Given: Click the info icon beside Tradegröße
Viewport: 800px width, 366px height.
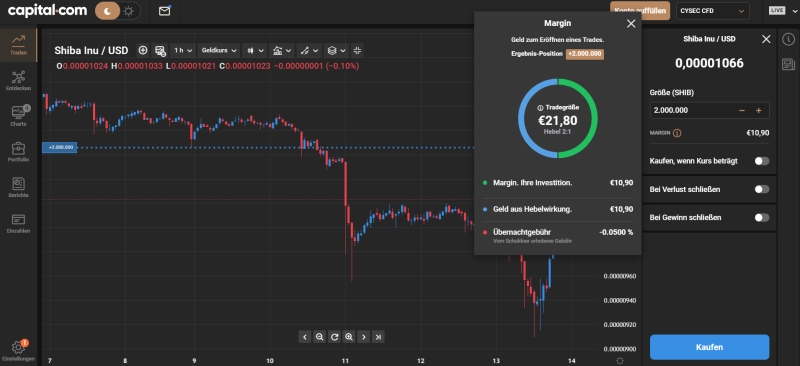Looking at the screenshot, I should tap(540, 108).
